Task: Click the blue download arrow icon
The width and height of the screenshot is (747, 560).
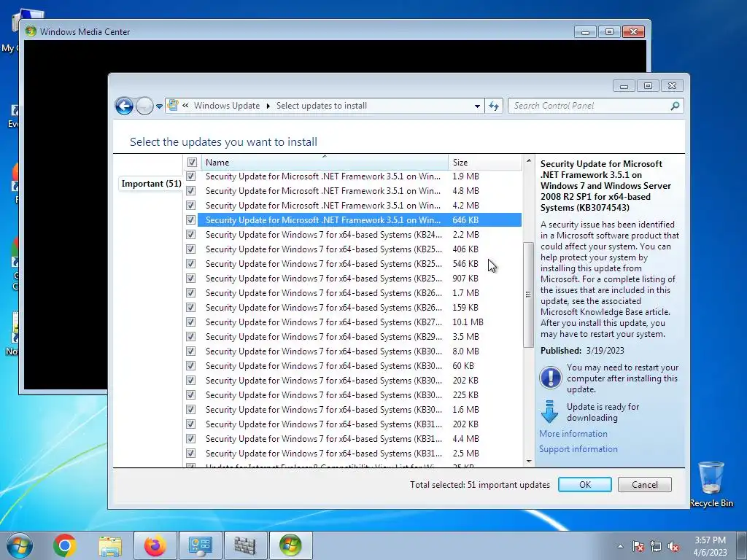Action: (549, 411)
